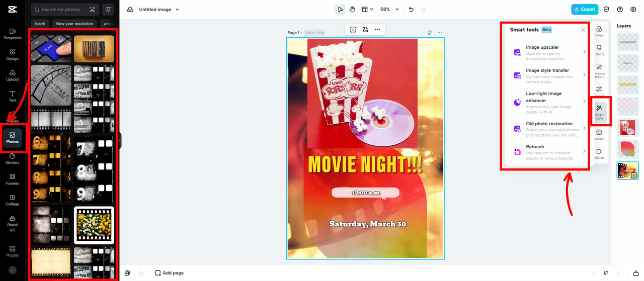Expand the Image upscaler option

549,52
